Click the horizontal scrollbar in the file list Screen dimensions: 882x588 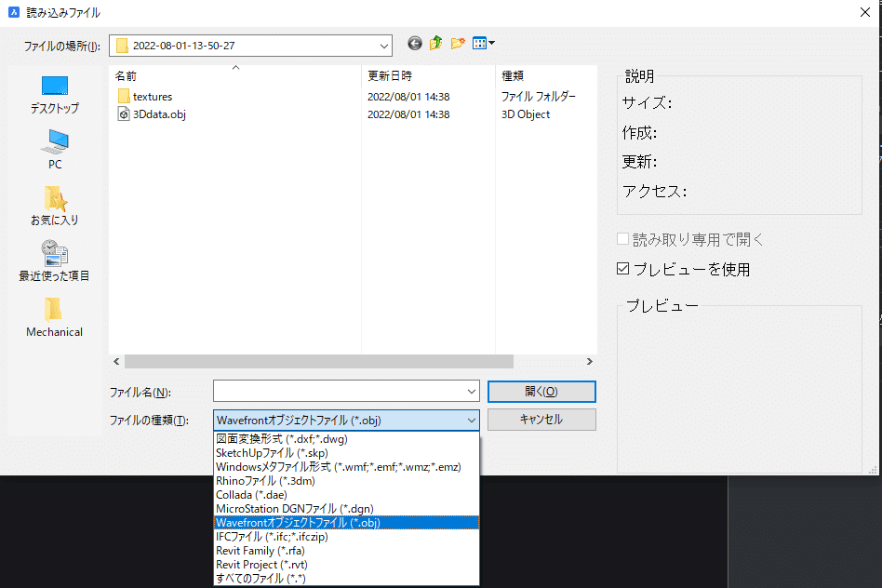[x=316, y=361]
